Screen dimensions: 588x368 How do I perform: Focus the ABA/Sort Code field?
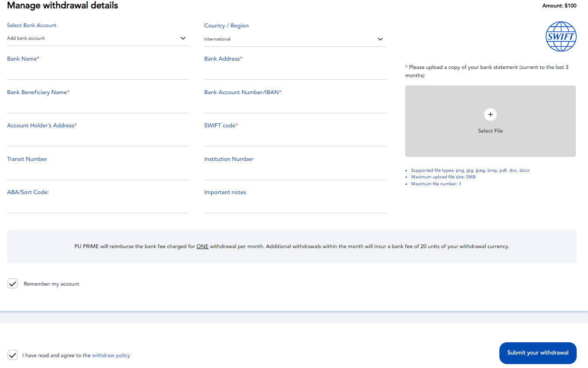[98, 205]
